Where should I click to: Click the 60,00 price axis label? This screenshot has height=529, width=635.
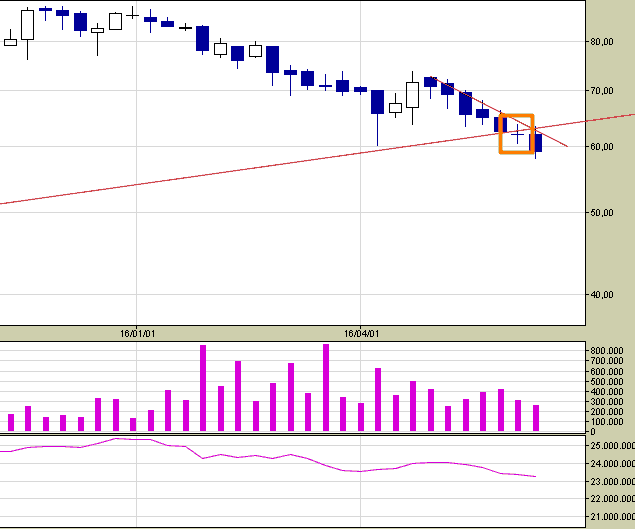tap(603, 147)
